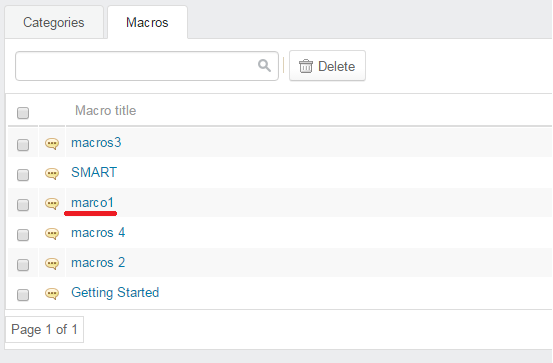Click the speech bubble icon beside SMART
The height and width of the screenshot is (363, 553).
coord(52,174)
